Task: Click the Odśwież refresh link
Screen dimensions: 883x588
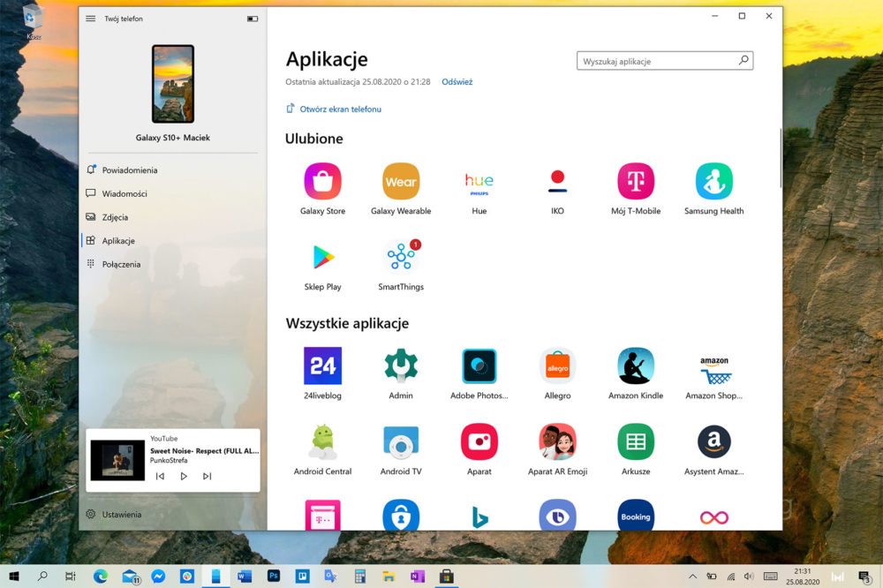Action: click(x=457, y=81)
